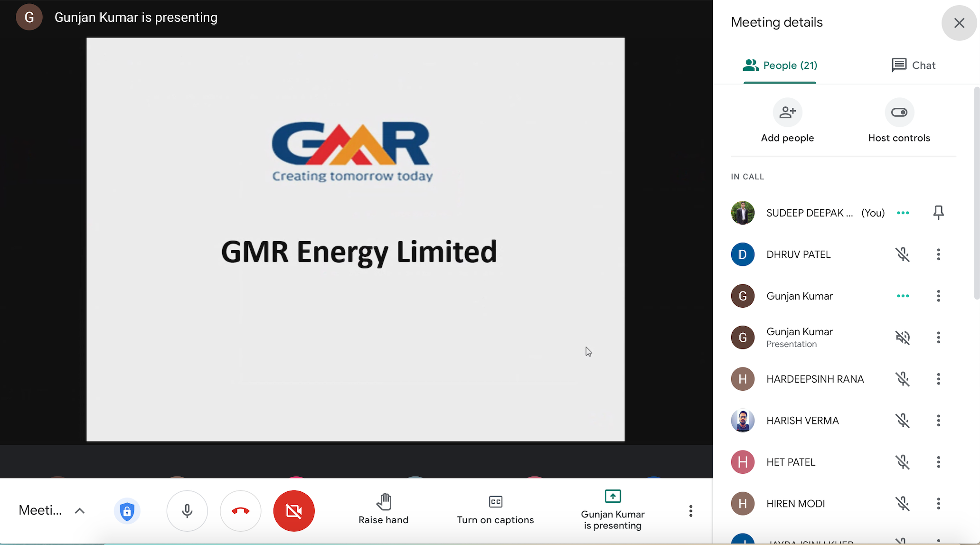This screenshot has width=980, height=545.
Task: Select HARISH VERMA's profile photo
Action: [x=743, y=421]
